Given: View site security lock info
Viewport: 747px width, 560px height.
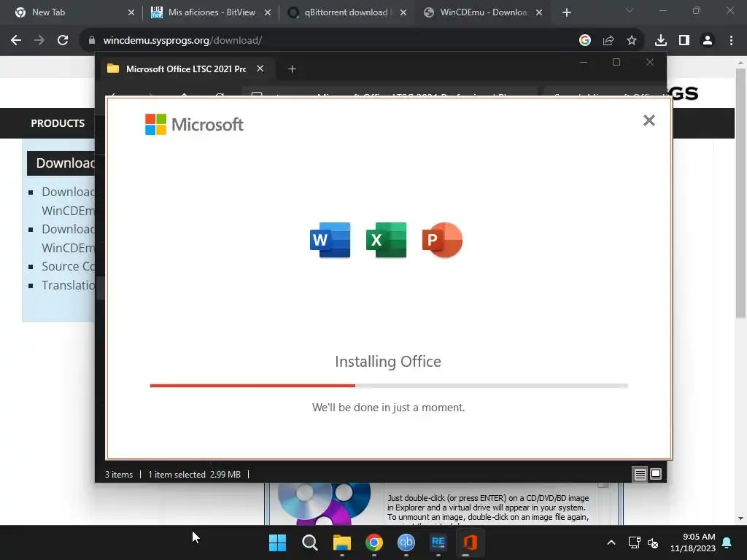Looking at the screenshot, I should tap(91, 41).
